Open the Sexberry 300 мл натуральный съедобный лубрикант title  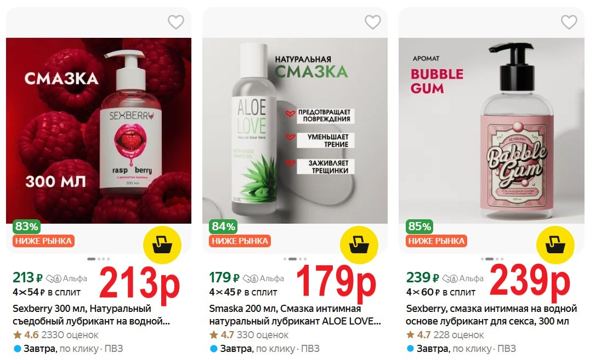tap(92, 315)
